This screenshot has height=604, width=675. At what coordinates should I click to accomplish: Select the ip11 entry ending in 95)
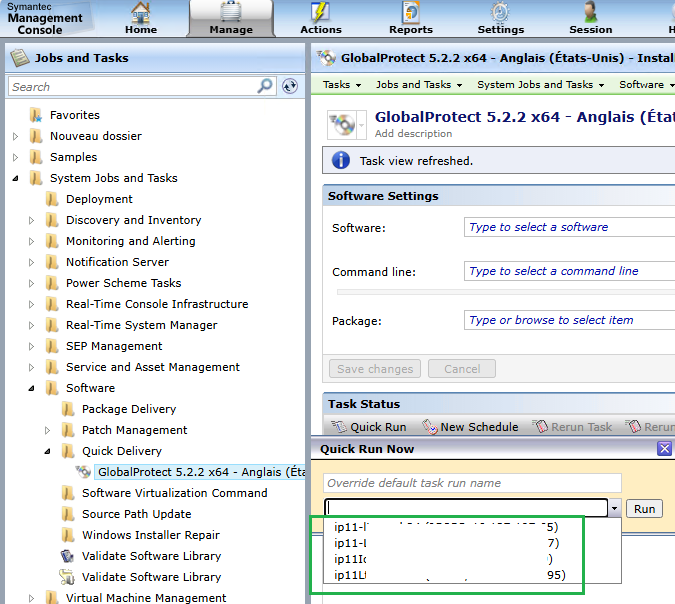coord(472,575)
